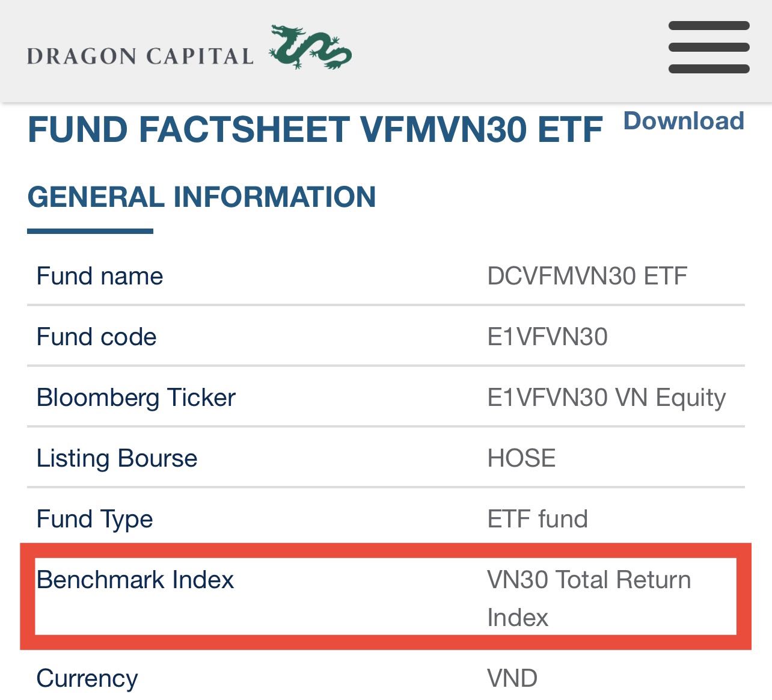This screenshot has width=772, height=700.
Task: Select the Benchmark Index label
Action: click(x=135, y=580)
